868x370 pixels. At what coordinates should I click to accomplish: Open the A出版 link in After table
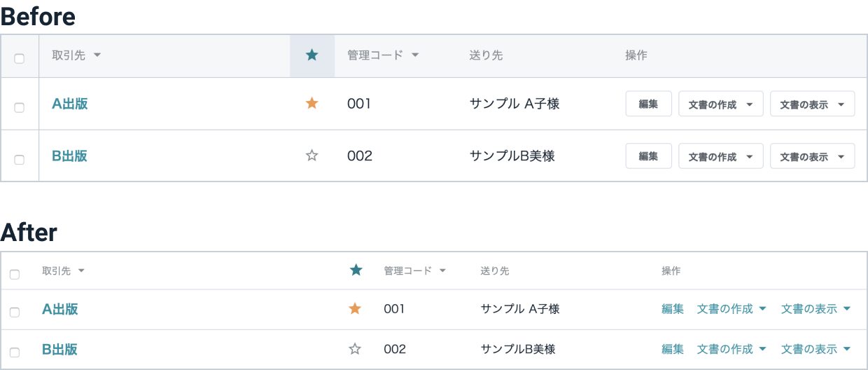[x=60, y=309]
